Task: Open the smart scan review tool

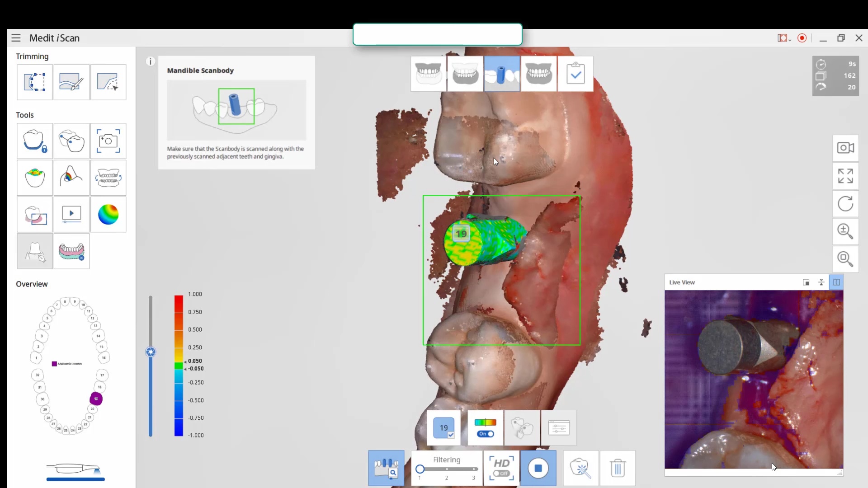Action: (35, 215)
